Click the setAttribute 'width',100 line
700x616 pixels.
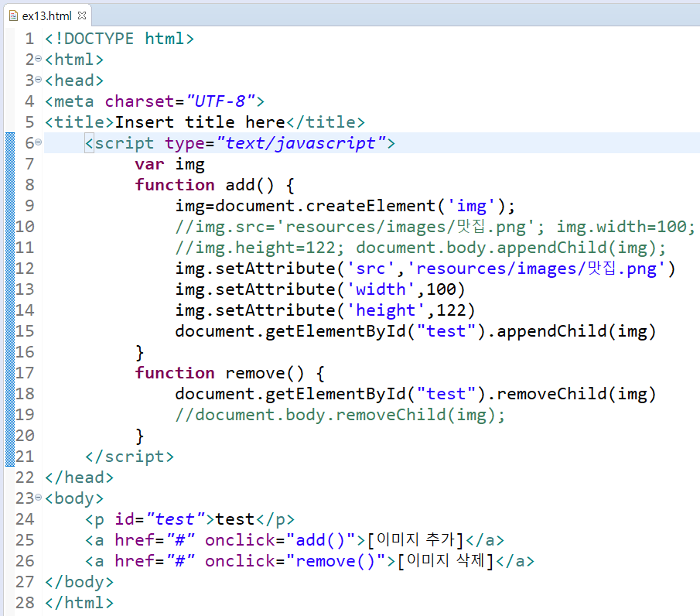tap(320, 289)
